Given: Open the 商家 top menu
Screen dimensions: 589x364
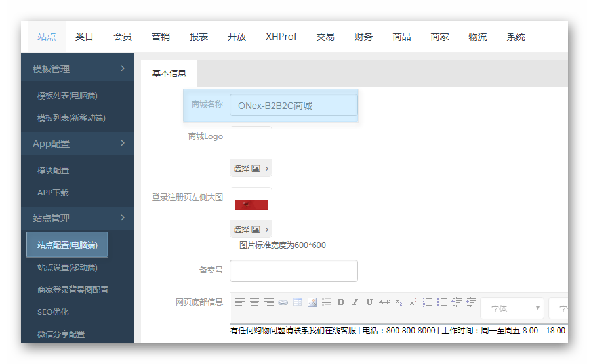Looking at the screenshot, I should [x=439, y=37].
